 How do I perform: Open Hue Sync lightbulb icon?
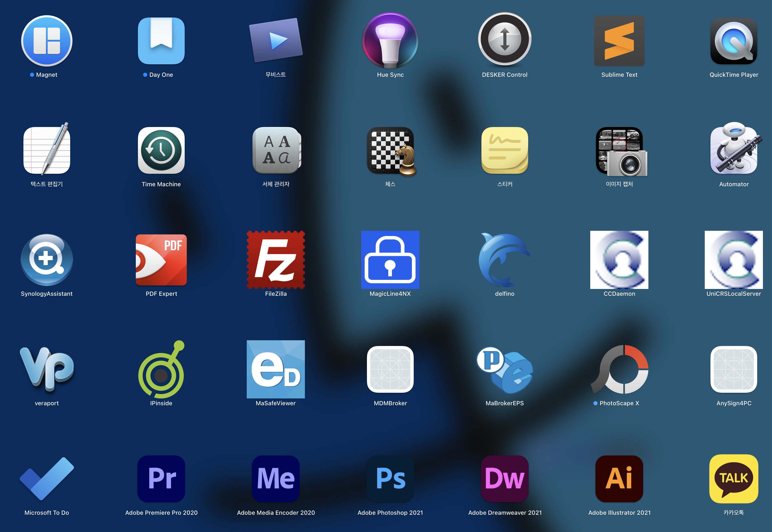tap(390, 41)
